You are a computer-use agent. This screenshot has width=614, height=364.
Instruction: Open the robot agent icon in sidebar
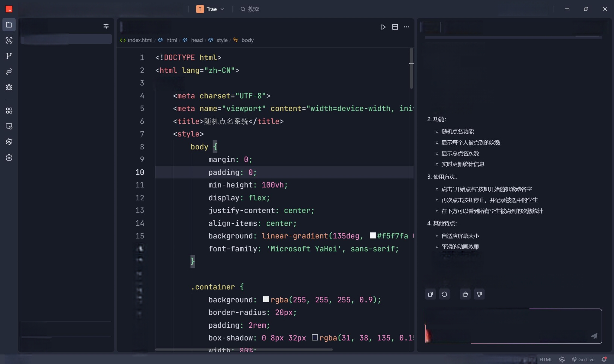pos(9,157)
